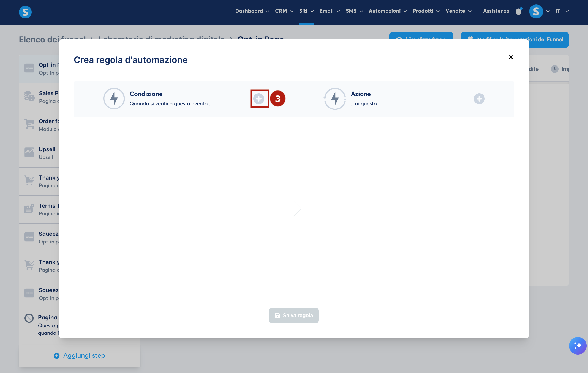Click the text "..fai questo"
This screenshot has height=373, width=588.
click(x=364, y=104)
